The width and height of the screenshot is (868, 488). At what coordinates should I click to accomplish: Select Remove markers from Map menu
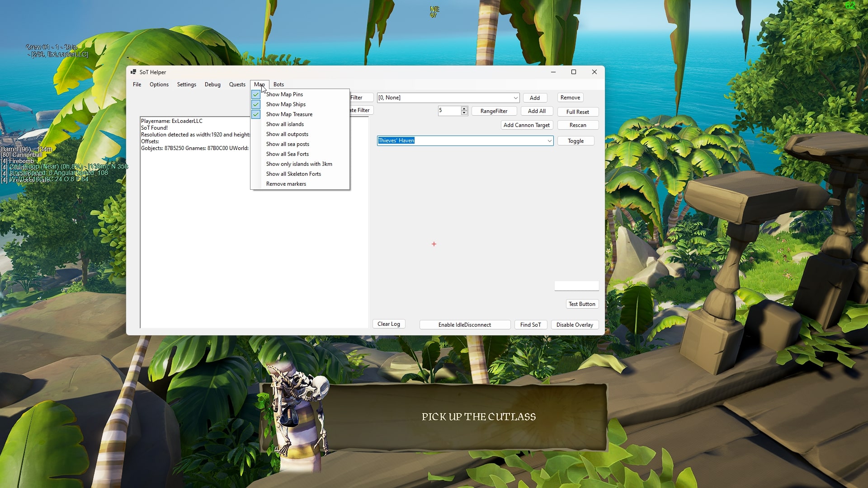(x=286, y=183)
